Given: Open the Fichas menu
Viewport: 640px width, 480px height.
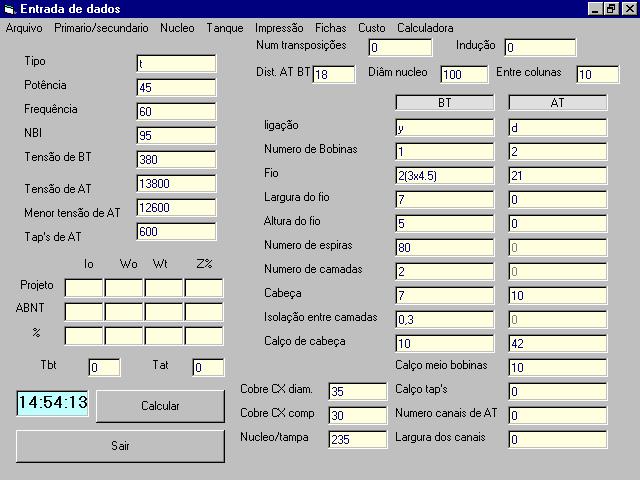Looking at the screenshot, I should tap(331, 28).
